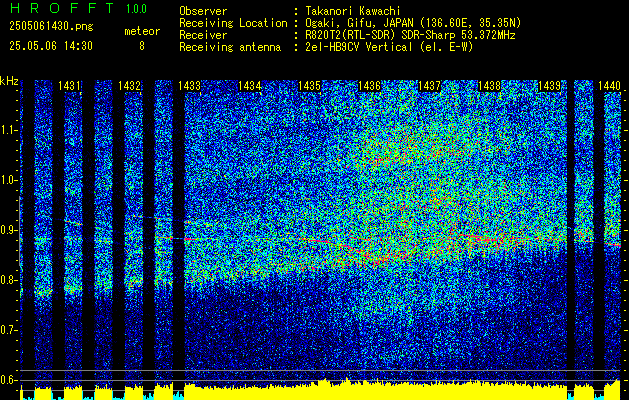The image size is (629, 400).
Task: Click the 0.8 frequency axis label
Action: coord(9,280)
